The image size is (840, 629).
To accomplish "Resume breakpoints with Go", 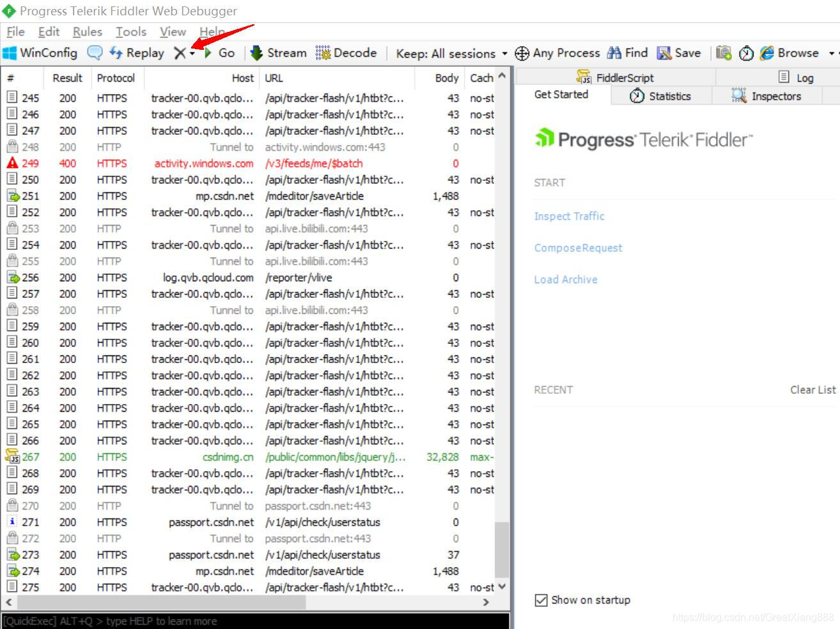I will pyautogui.click(x=219, y=53).
